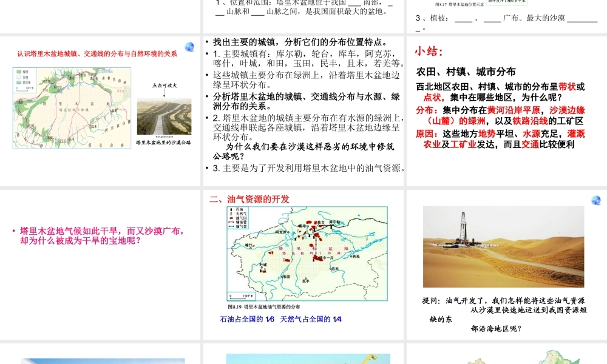607x364 pixels.
Task: Click the pink question 塔里木盆地气候如此干旱
Action: tap(102, 235)
